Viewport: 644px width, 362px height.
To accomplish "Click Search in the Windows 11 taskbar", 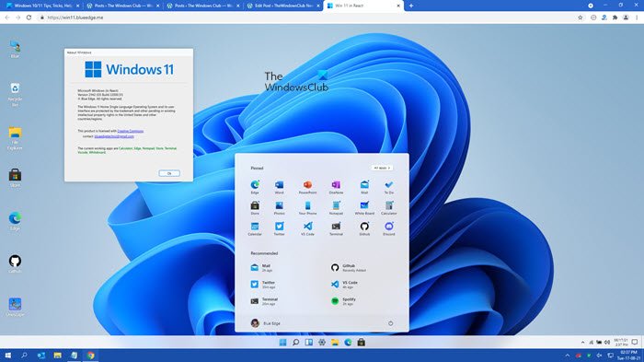I will pos(295,343).
